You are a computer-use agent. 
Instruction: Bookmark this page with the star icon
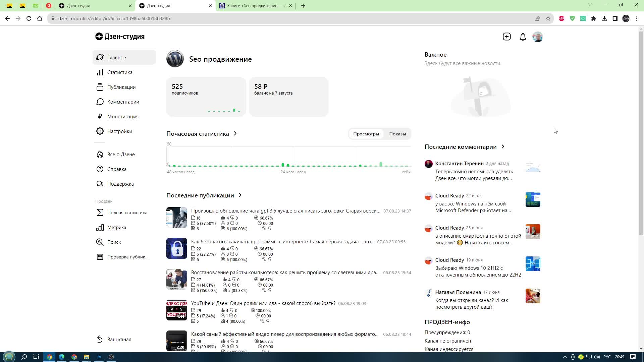pyautogui.click(x=548, y=18)
